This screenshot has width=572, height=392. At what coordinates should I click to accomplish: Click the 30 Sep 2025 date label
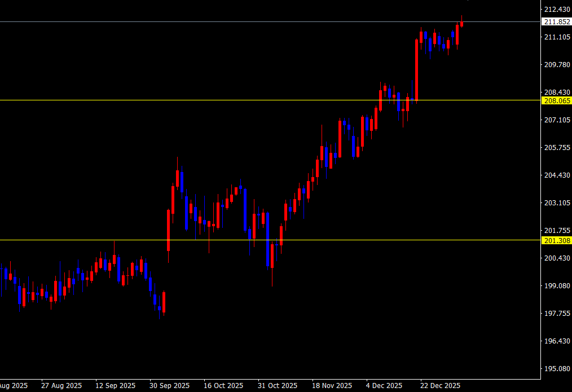pos(169,385)
